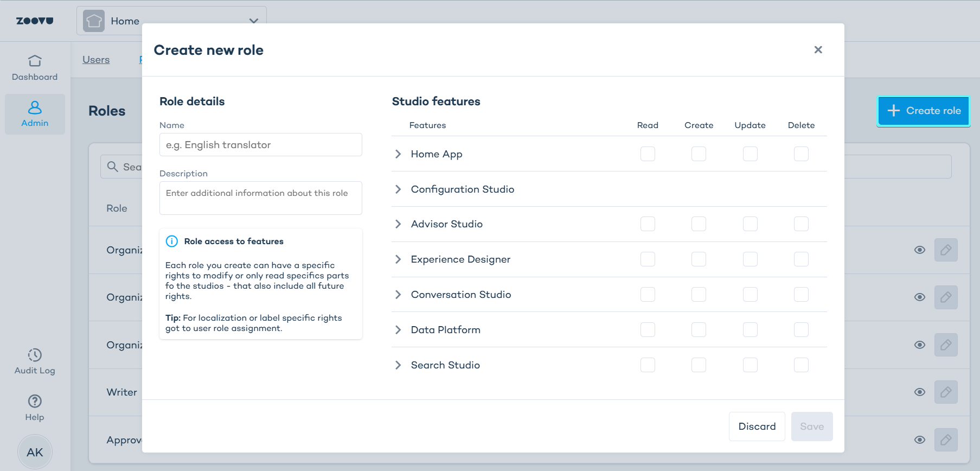The image size is (980, 471).
Task: Edit the Writer role with the pencil
Action: coord(946,392)
